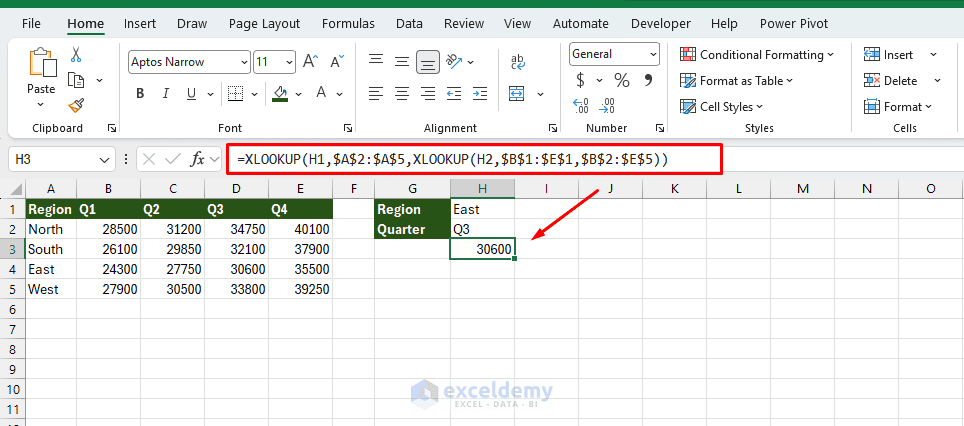964x426 pixels.
Task: Open font size dropdown
Action: point(289,62)
